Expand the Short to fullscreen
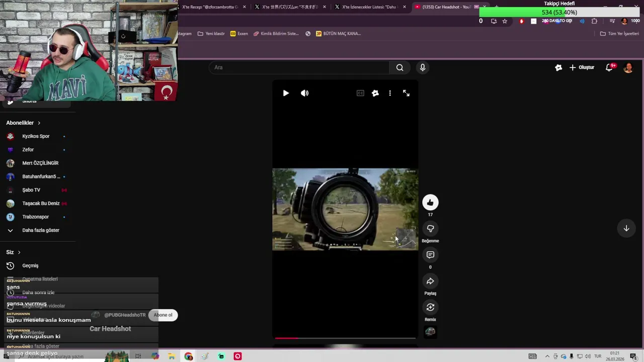The height and width of the screenshot is (362, 644). (406, 93)
